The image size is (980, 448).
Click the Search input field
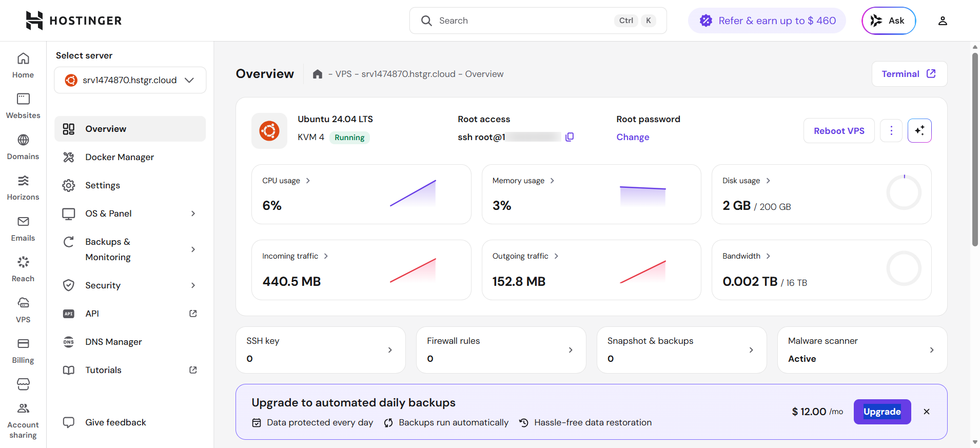pos(538,21)
